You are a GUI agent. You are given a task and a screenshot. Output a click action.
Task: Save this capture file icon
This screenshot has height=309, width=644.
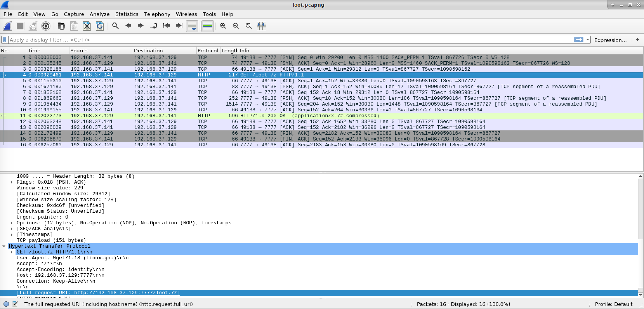[x=74, y=26]
